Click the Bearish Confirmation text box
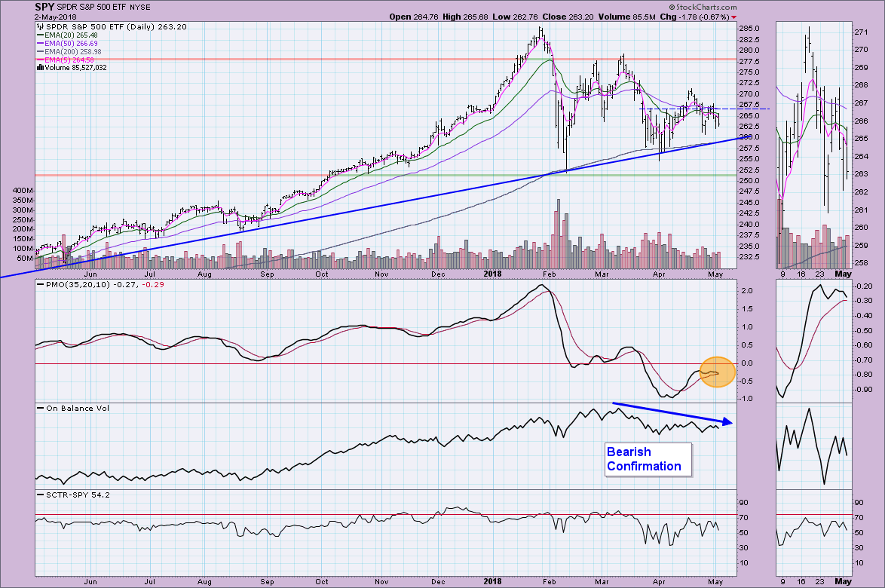The height and width of the screenshot is (588, 885). pyautogui.click(x=648, y=459)
